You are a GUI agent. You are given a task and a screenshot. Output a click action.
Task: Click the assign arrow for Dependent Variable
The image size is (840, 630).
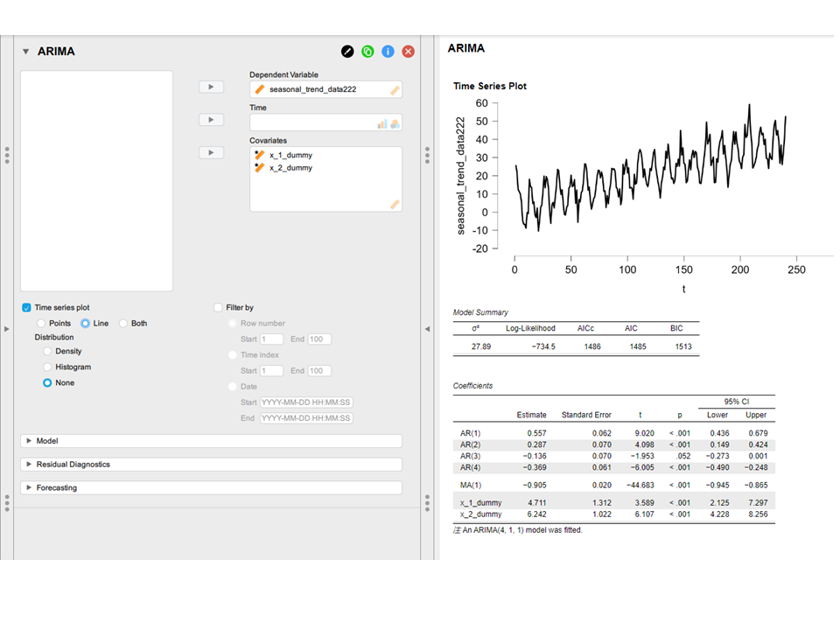click(x=211, y=87)
